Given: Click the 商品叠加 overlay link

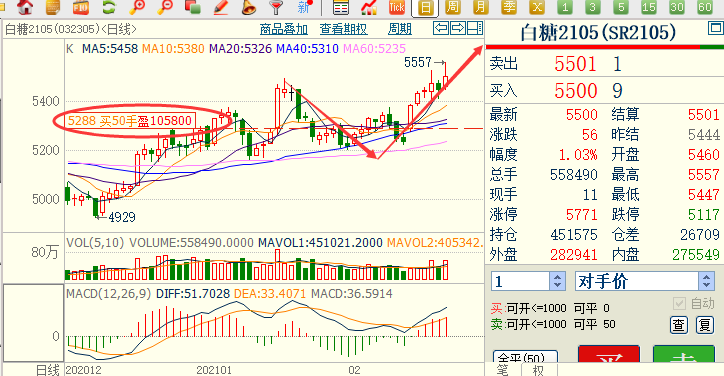Looking at the screenshot, I should click(284, 29).
